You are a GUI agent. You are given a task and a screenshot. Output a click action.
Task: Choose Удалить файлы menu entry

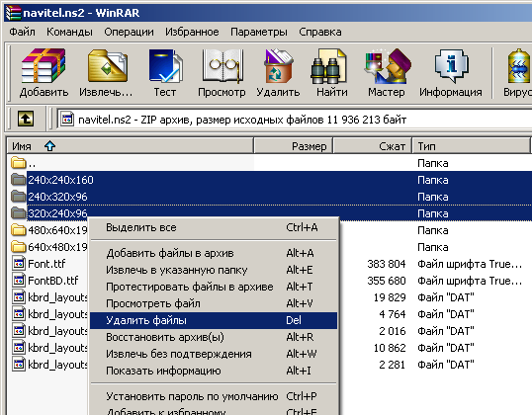[x=214, y=320]
